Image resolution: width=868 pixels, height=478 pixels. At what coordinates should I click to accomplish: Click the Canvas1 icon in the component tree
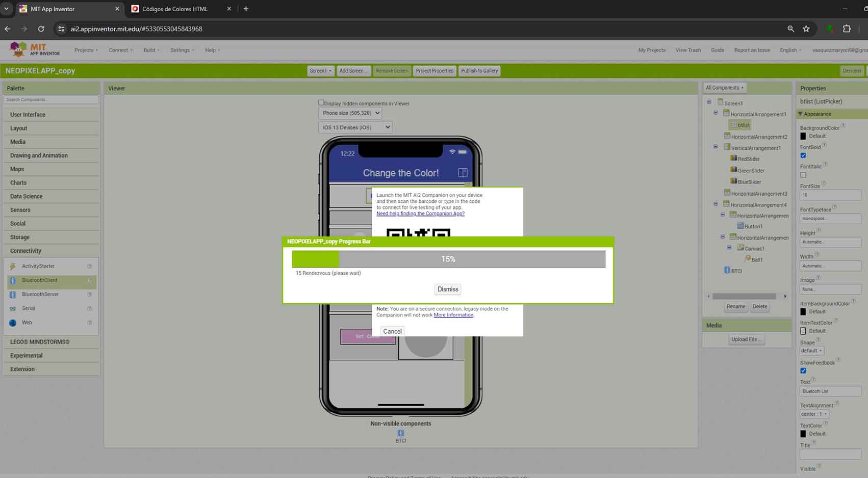pos(741,248)
